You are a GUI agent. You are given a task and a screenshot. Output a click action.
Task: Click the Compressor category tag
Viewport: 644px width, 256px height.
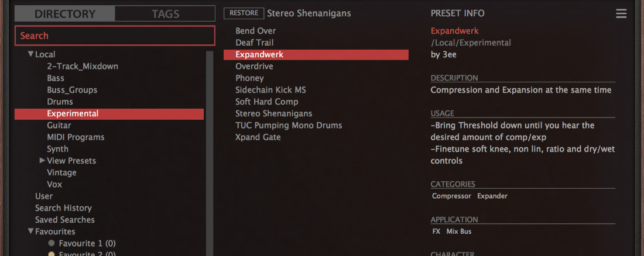pyautogui.click(x=451, y=196)
